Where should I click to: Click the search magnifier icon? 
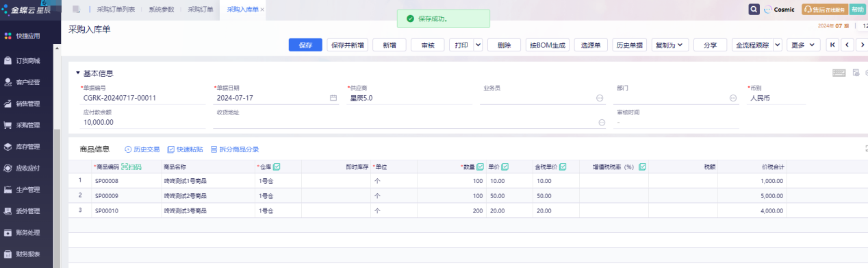754,10
